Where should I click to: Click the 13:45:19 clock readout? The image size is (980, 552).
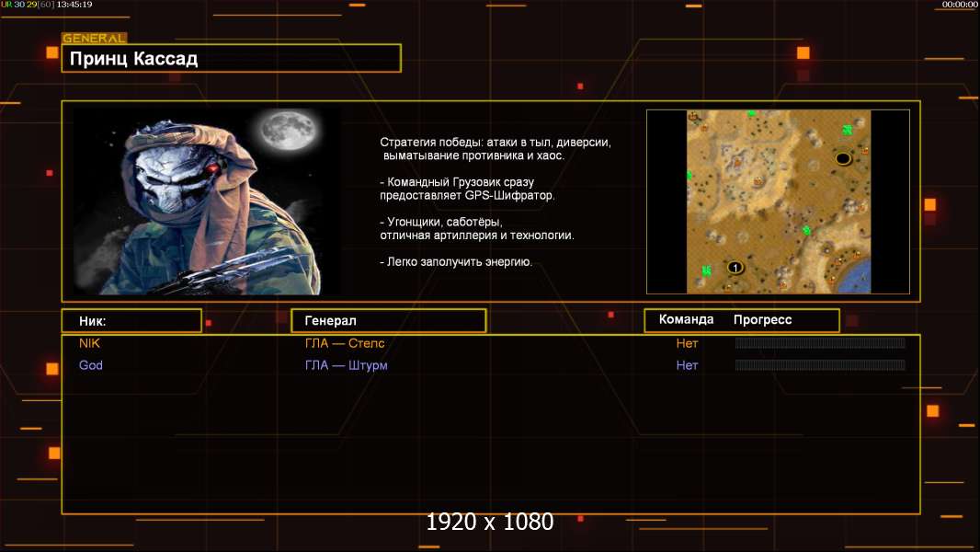click(x=74, y=5)
